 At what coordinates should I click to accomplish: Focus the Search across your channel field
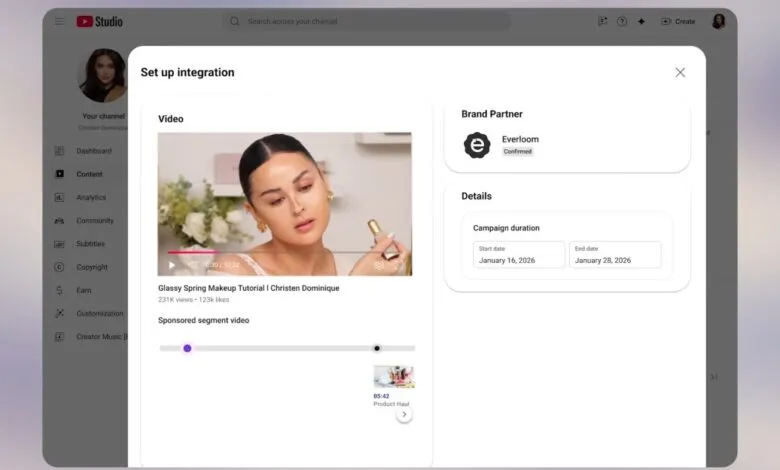tap(367, 21)
